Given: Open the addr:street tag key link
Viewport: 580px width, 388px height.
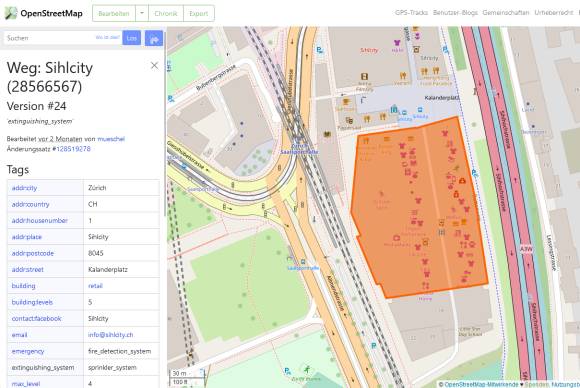Looking at the screenshot, I should tap(27, 270).
